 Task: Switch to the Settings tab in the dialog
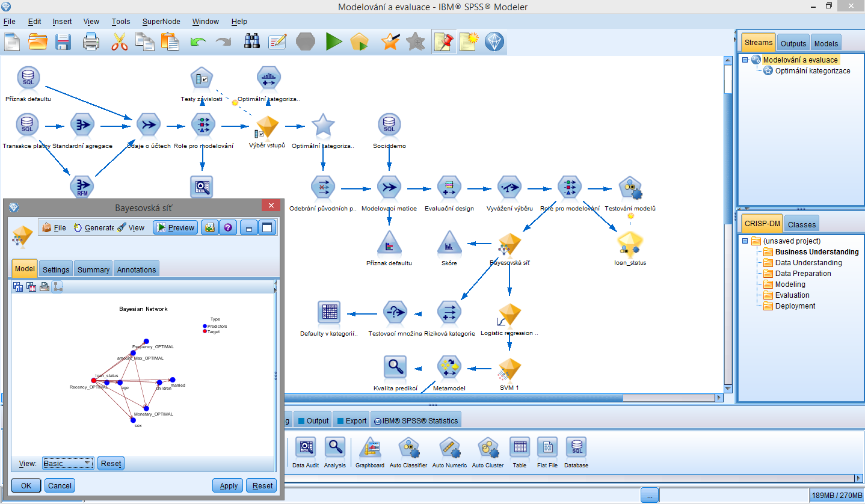56,269
